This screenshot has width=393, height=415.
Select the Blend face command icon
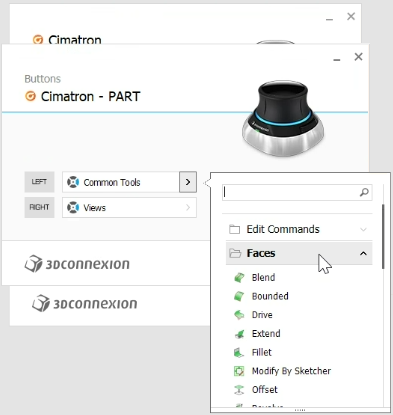tap(239, 277)
